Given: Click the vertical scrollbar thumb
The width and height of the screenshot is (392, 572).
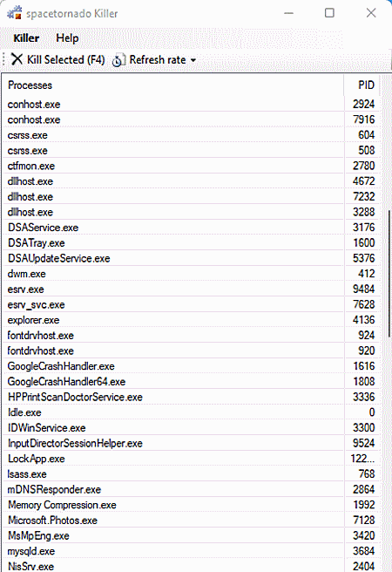Looking at the screenshot, I should (x=389, y=274).
